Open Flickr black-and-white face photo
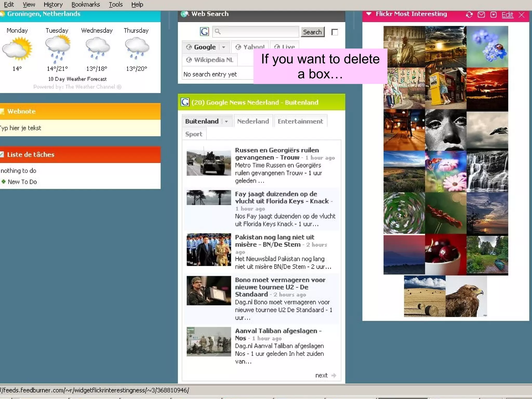Viewport: 532px width, 399px height. coord(446,130)
